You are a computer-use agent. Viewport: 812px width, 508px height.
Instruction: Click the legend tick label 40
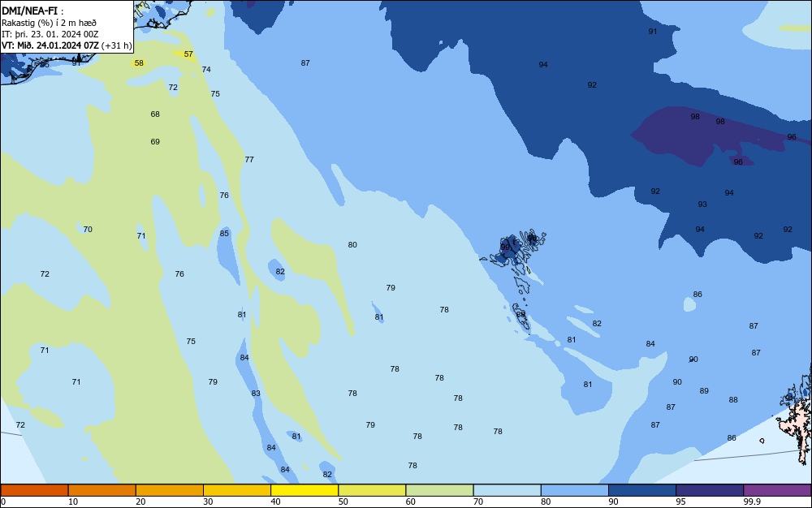point(275,502)
